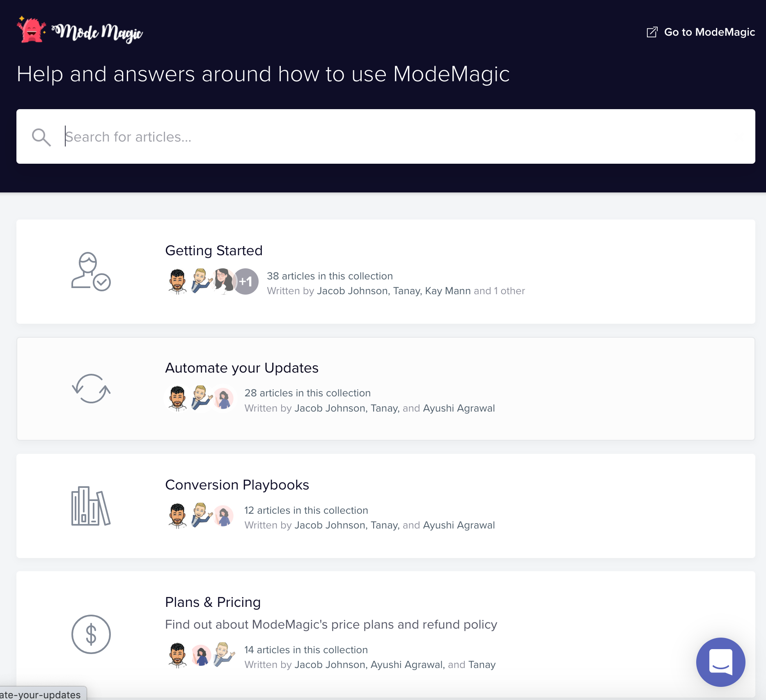
Task: Click Ayushi Agrawal's avatar in Plans & Pricing
Action: pos(201,655)
